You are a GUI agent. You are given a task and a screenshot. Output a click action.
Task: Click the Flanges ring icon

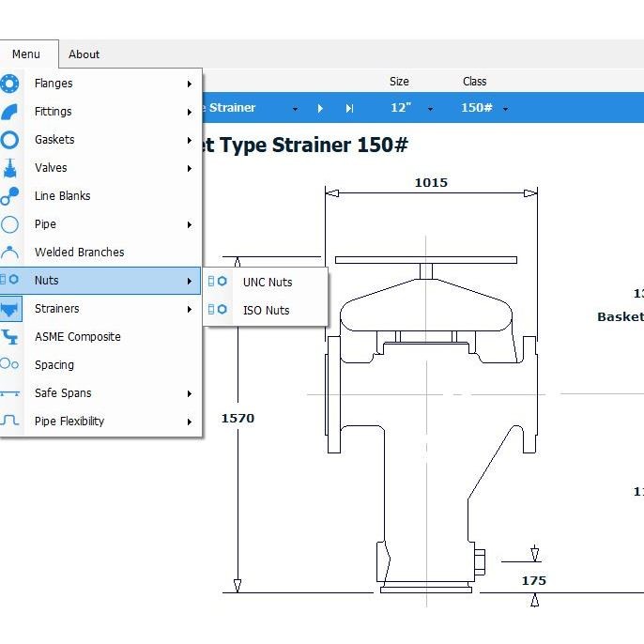pos(9,84)
